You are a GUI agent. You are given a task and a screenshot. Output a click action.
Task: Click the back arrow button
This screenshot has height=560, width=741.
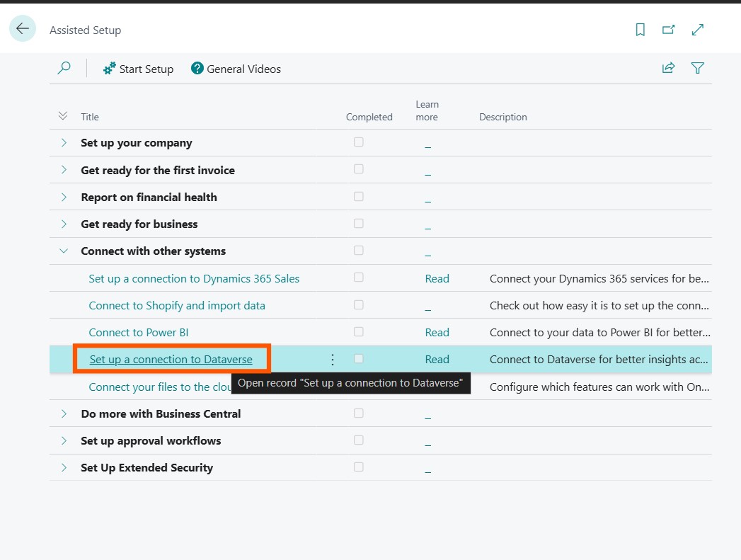click(x=23, y=28)
